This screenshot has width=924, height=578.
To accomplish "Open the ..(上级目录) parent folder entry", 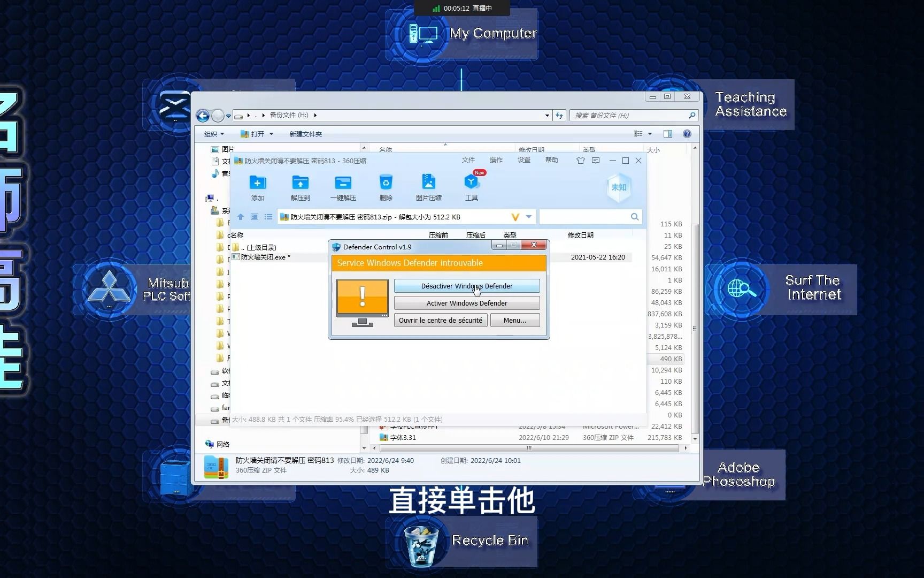I will (258, 247).
